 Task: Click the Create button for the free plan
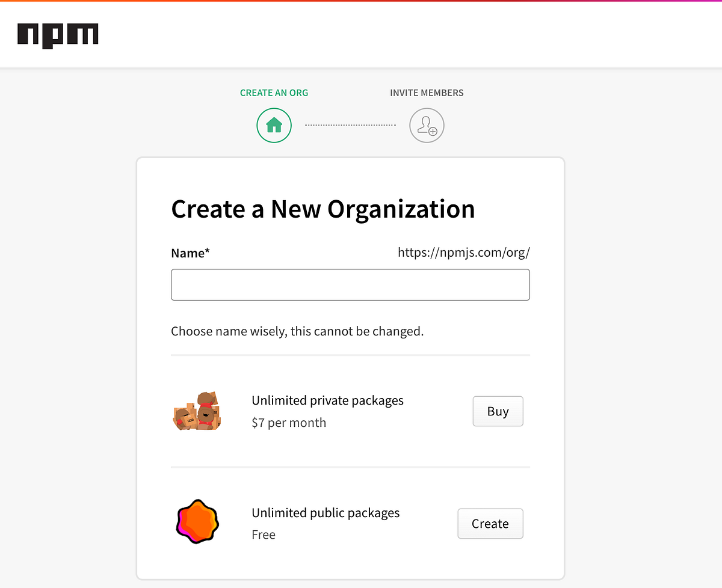(490, 523)
